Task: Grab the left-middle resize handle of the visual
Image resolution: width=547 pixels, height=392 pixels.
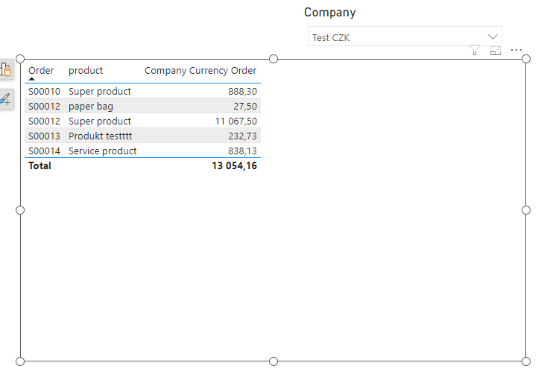Action: coord(20,210)
